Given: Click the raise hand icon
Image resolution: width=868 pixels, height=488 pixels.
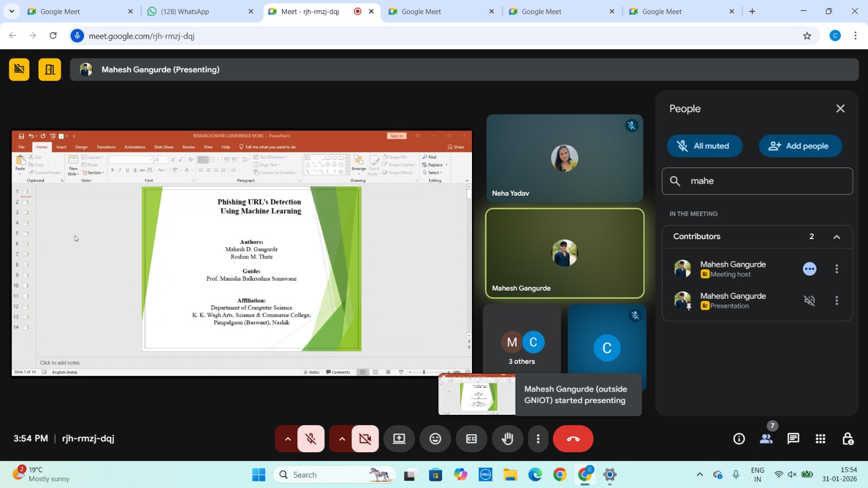Looking at the screenshot, I should (x=507, y=439).
